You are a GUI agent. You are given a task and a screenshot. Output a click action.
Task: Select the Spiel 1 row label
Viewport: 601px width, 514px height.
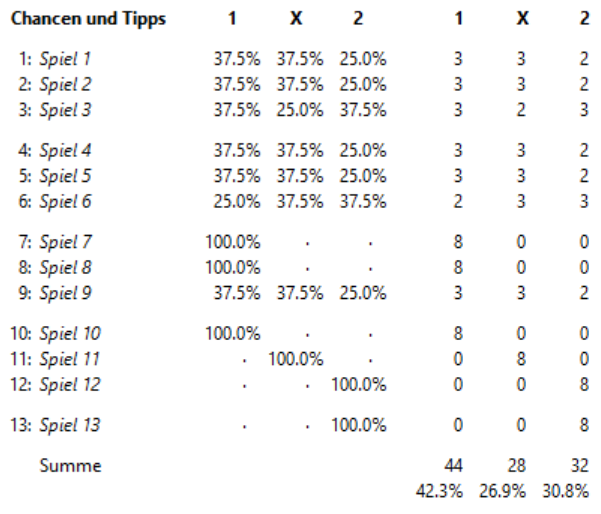pos(65,59)
